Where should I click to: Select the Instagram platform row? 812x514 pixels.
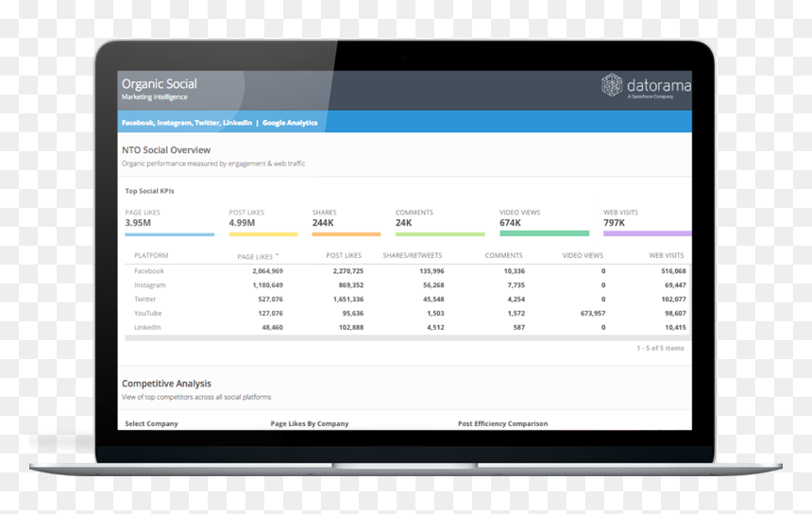408,285
